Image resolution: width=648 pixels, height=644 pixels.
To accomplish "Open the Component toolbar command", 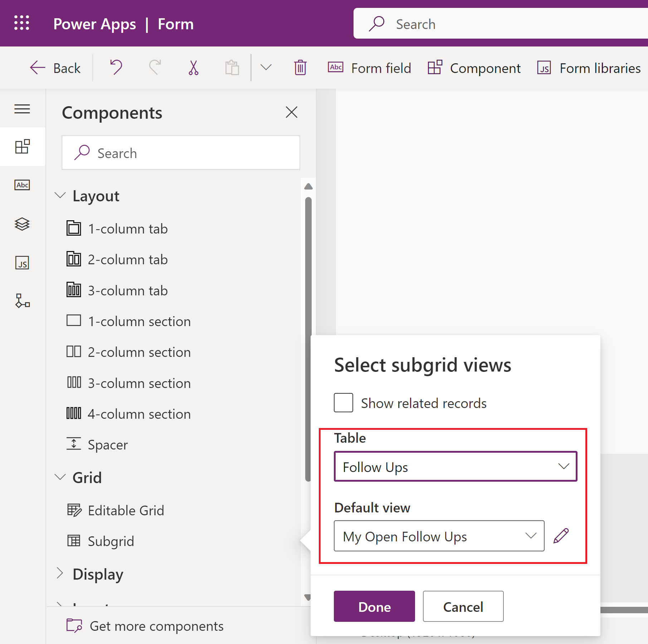I will pyautogui.click(x=474, y=68).
